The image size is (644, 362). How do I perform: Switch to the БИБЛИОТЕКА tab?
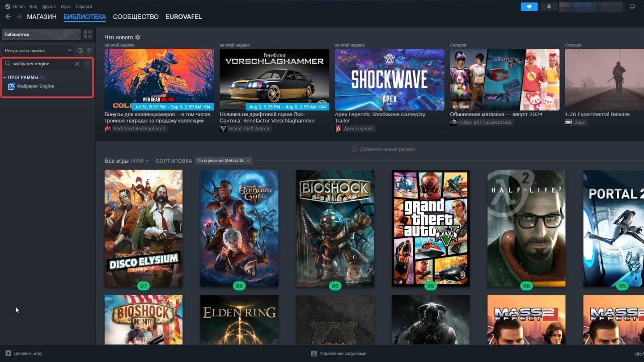(85, 17)
